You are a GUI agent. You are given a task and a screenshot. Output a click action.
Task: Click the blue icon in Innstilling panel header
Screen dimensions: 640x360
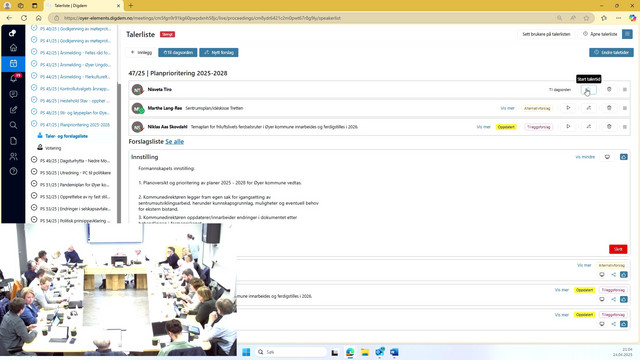[x=624, y=157]
